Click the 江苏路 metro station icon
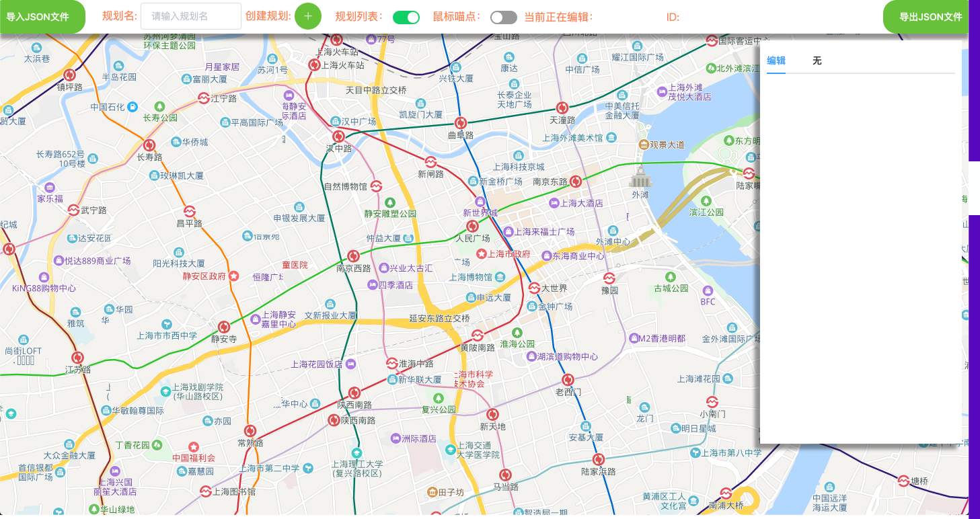The width and height of the screenshot is (980, 519). (x=78, y=358)
